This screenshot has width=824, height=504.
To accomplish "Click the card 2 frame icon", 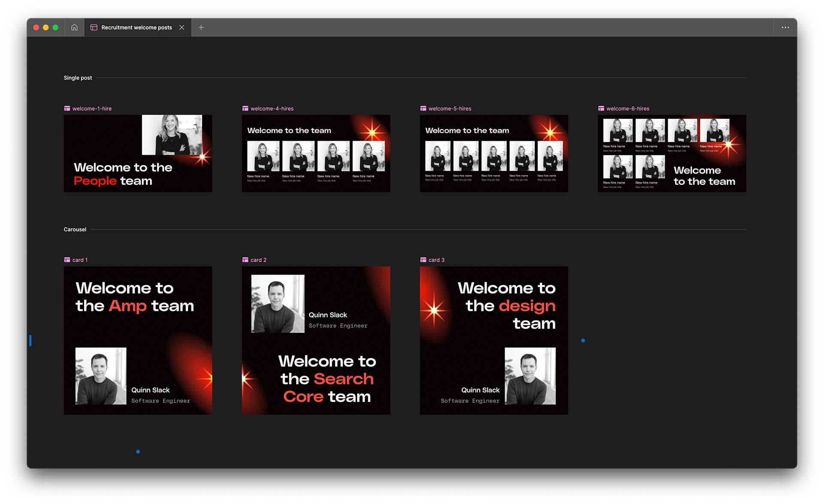I will click(245, 260).
